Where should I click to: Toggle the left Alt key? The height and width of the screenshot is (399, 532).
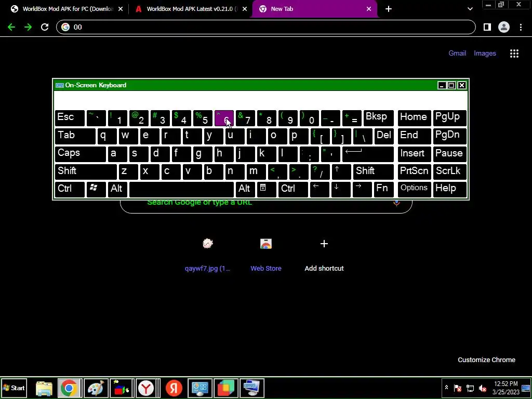click(x=117, y=189)
